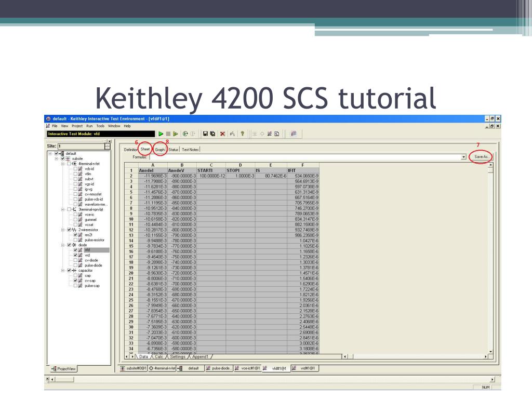Open the Run menu

click(x=89, y=126)
